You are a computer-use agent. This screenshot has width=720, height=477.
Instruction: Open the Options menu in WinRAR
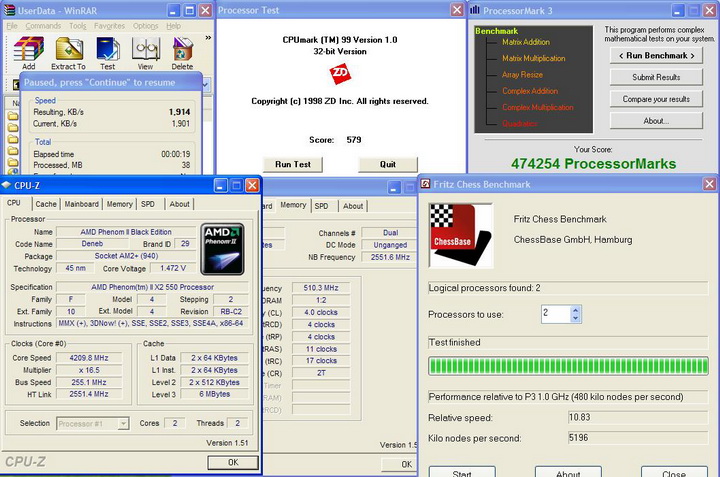coord(146,26)
